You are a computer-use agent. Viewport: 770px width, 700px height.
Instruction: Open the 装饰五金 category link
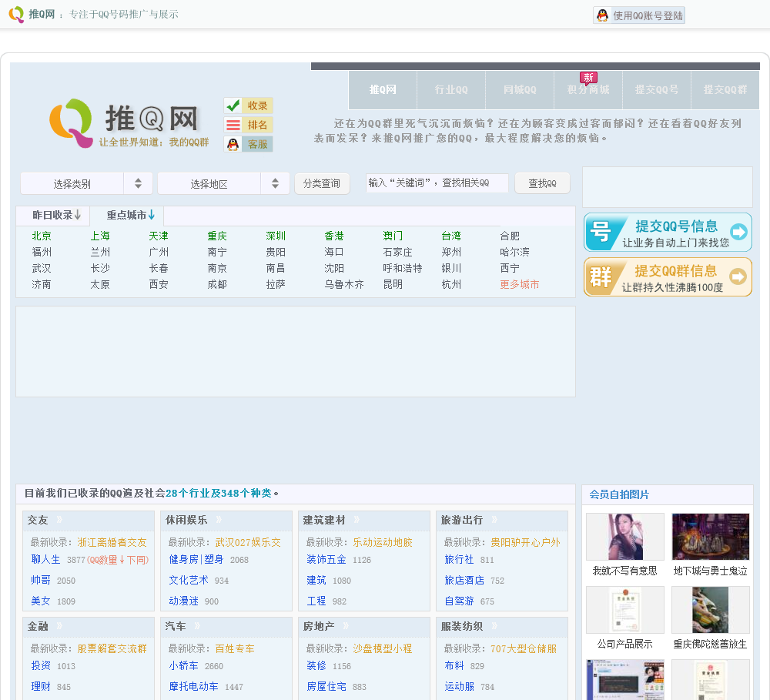coord(326,560)
